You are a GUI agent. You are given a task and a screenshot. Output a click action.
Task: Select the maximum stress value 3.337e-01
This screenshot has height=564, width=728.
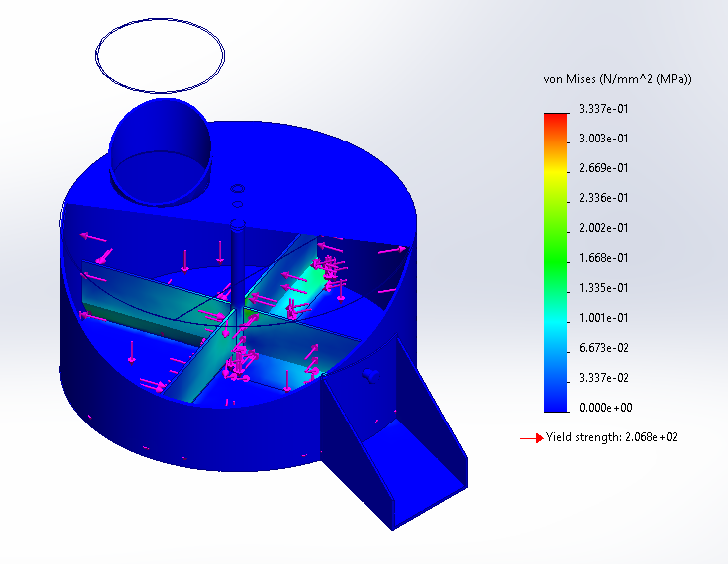click(603, 109)
